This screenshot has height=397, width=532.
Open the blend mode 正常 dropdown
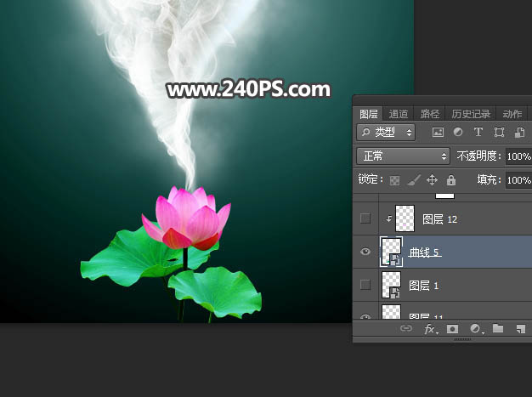[x=403, y=156]
